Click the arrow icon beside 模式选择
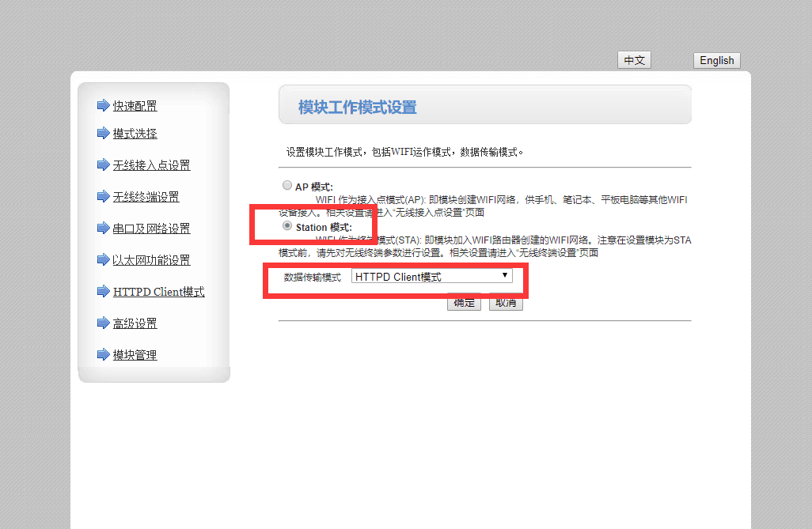This screenshot has height=529, width=812. [x=103, y=133]
